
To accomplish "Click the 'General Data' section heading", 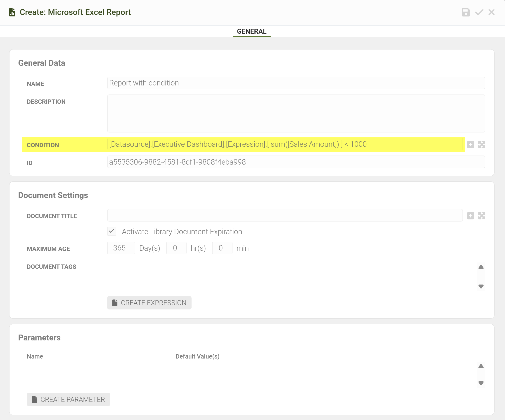I will pos(42,63).
